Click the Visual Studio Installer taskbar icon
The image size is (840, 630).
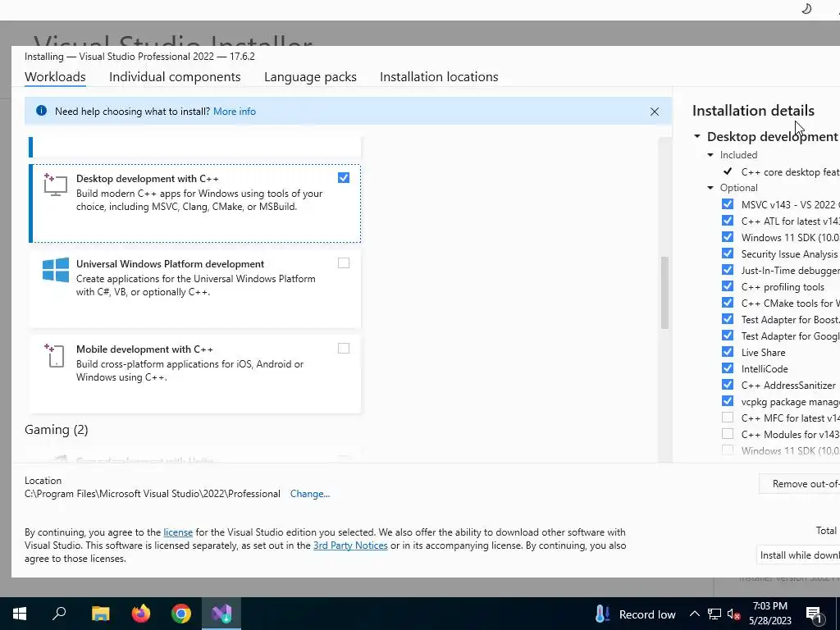(221, 614)
